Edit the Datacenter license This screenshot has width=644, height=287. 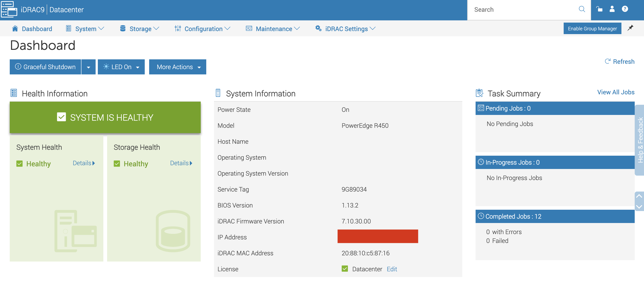pos(392,269)
